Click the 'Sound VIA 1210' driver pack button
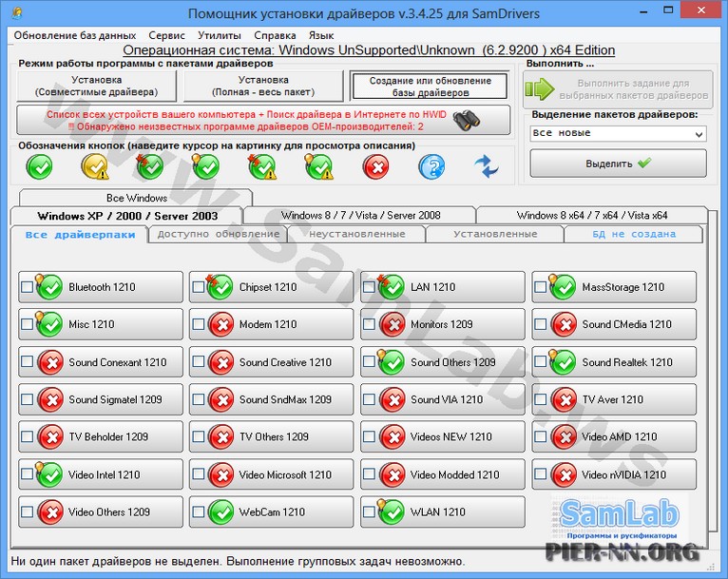The width and height of the screenshot is (728, 579). click(443, 399)
